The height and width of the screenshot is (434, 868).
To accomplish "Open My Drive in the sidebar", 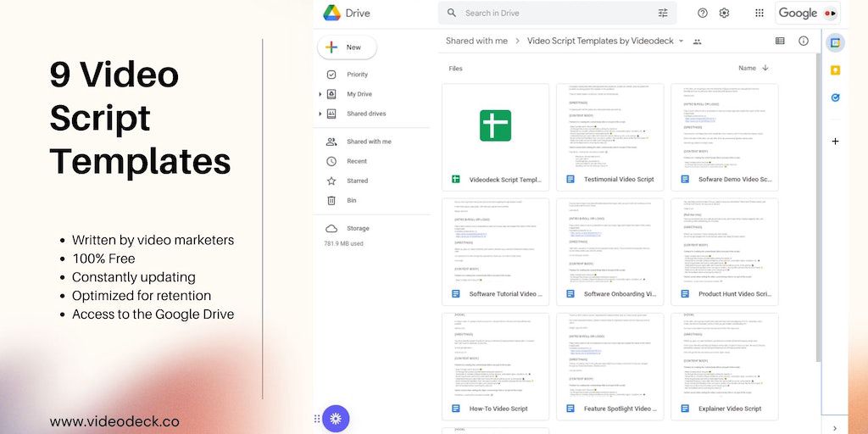I will point(359,94).
